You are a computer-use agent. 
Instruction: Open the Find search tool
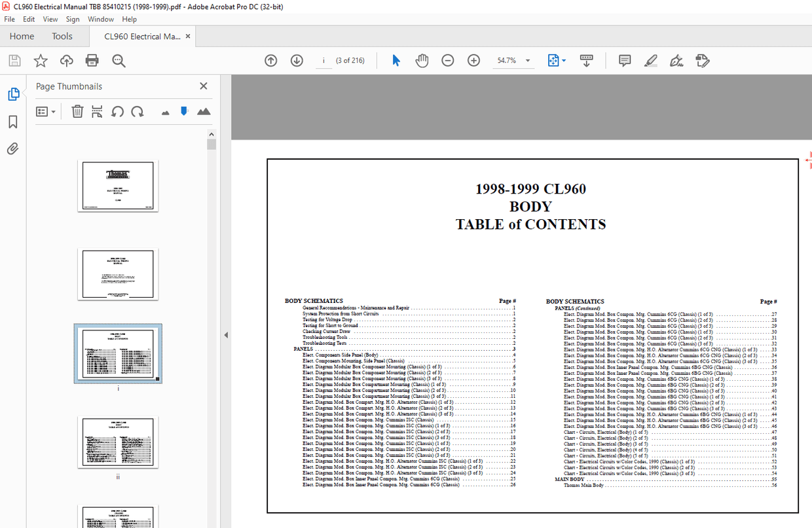coord(117,60)
